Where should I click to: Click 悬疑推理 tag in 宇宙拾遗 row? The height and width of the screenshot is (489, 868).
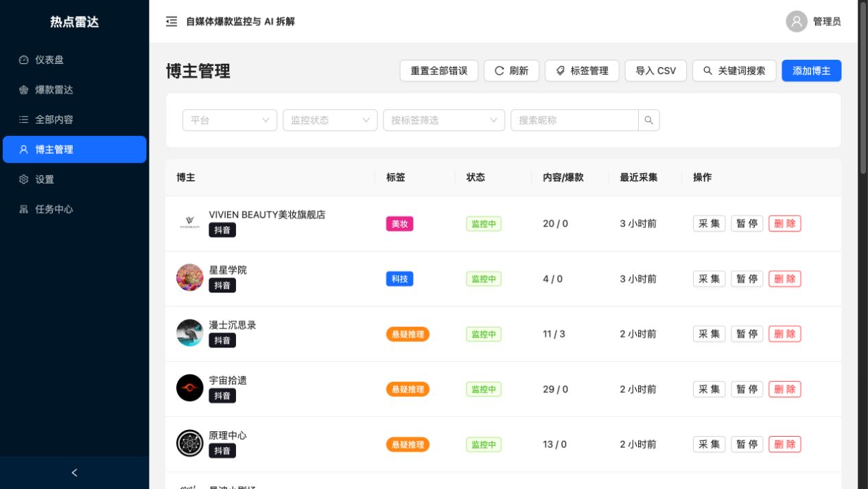click(x=408, y=389)
